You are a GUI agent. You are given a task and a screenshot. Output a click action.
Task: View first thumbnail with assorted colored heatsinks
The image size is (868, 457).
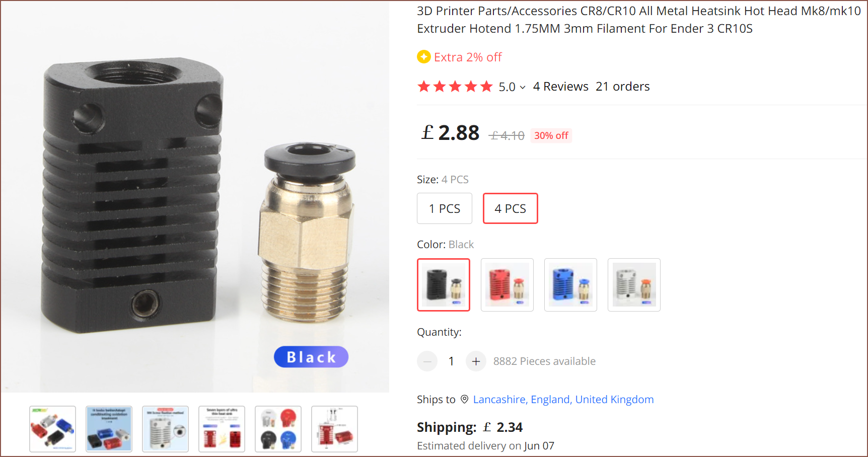(52, 429)
